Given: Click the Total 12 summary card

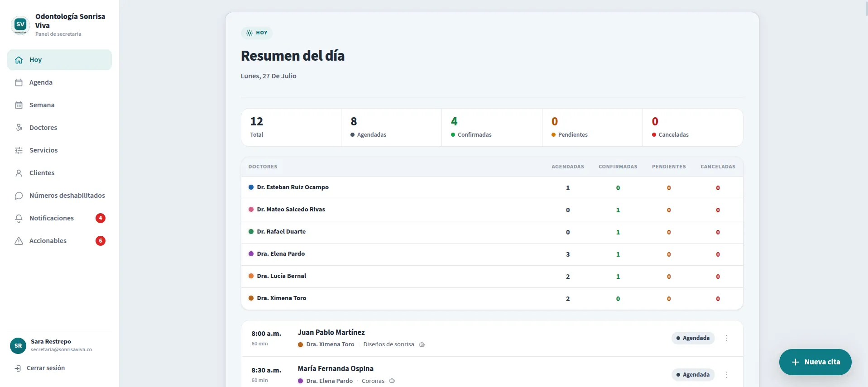Looking at the screenshot, I should (291, 127).
